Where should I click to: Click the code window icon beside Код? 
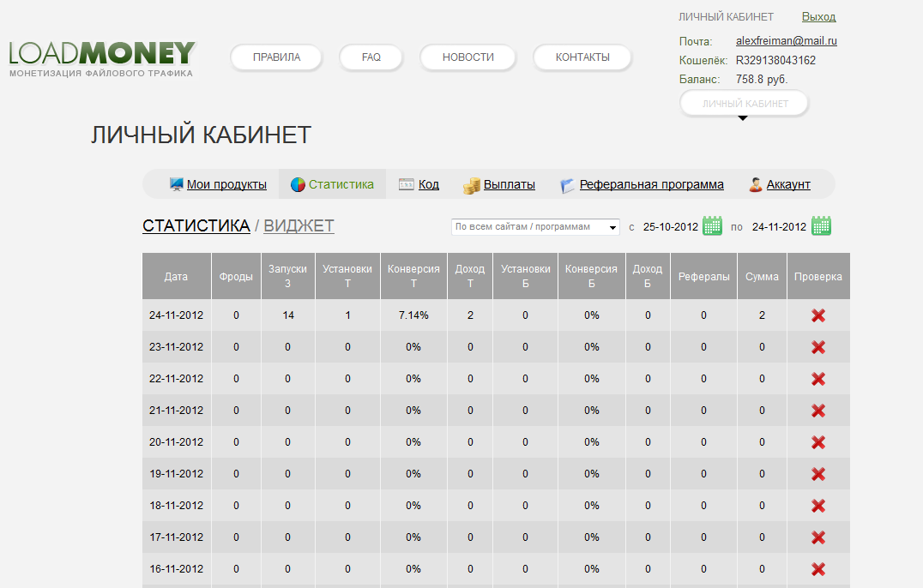click(406, 184)
